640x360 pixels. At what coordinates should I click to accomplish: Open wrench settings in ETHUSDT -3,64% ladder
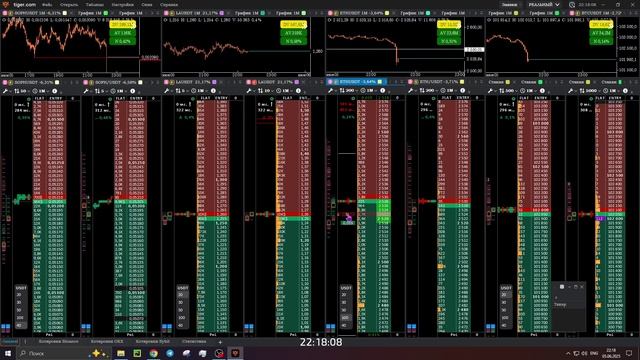coord(331,91)
